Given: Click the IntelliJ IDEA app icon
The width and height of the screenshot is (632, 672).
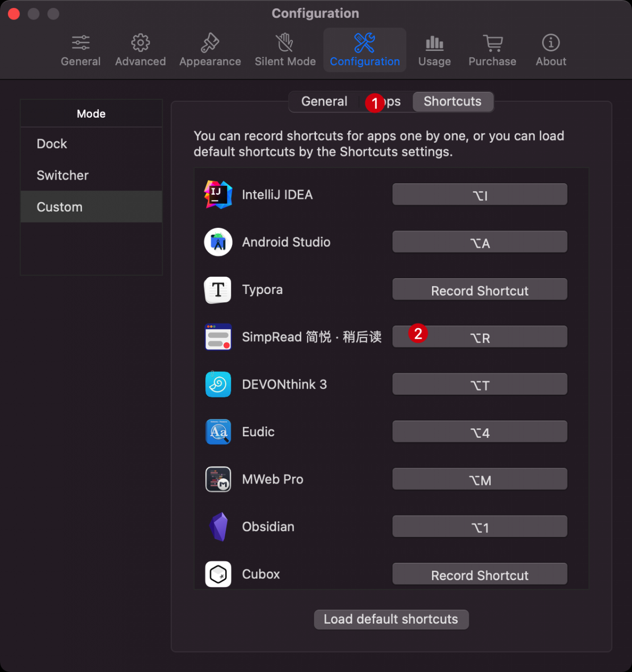Looking at the screenshot, I should (218, 195).
